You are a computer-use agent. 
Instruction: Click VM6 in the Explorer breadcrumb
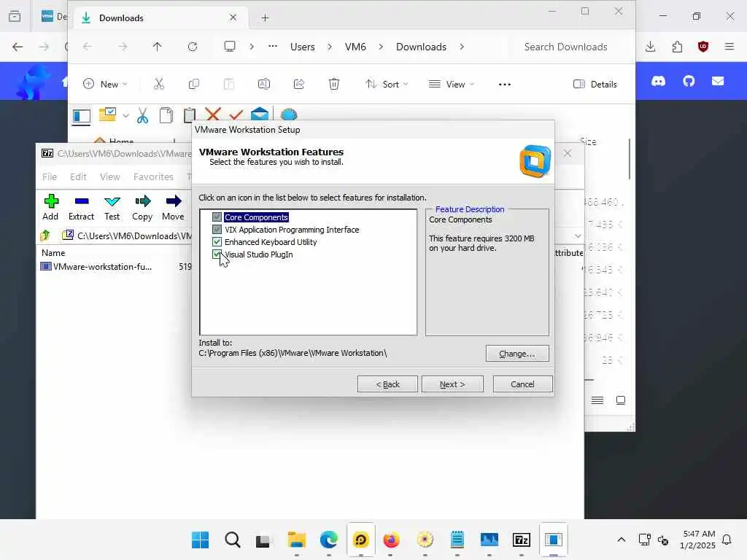355,47
